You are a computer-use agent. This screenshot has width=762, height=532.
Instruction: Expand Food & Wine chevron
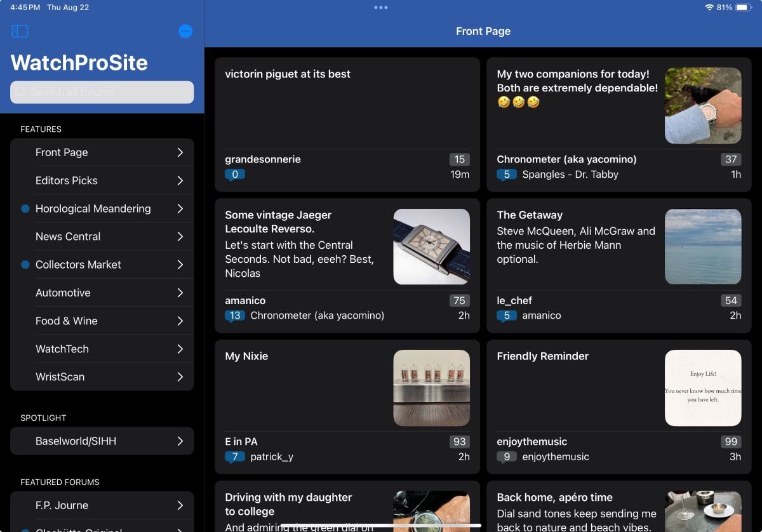click(180, 321)
